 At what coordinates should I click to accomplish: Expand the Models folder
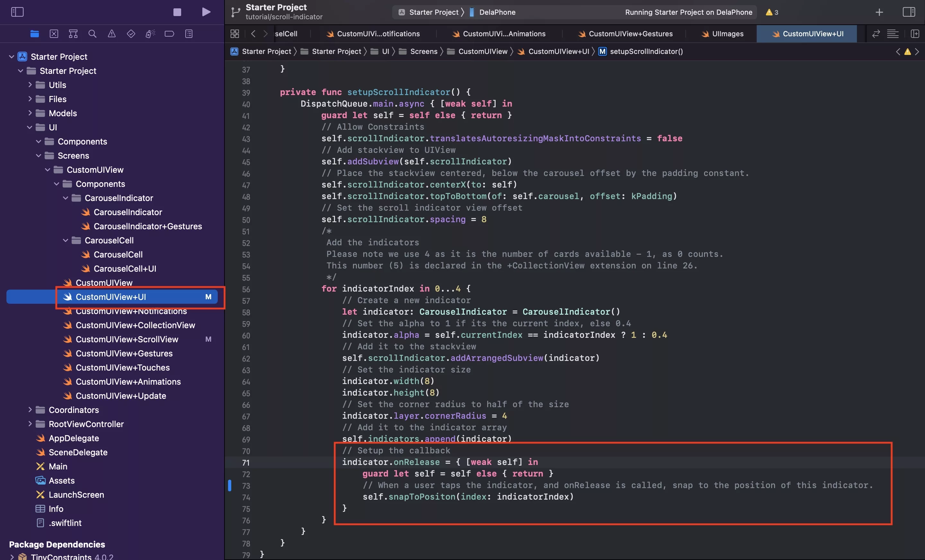(x=30, y=113)
